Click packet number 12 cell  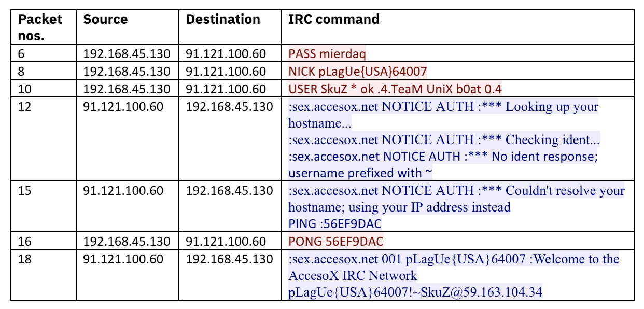tap(24, 107)
